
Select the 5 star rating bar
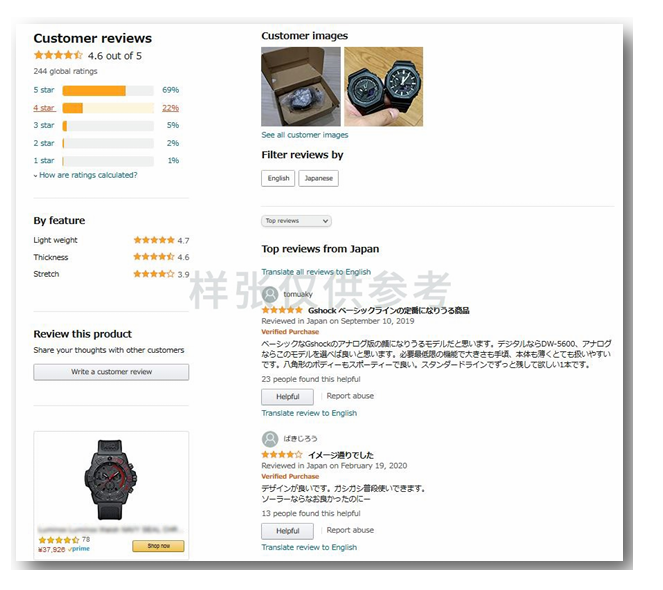pos(108,91)
